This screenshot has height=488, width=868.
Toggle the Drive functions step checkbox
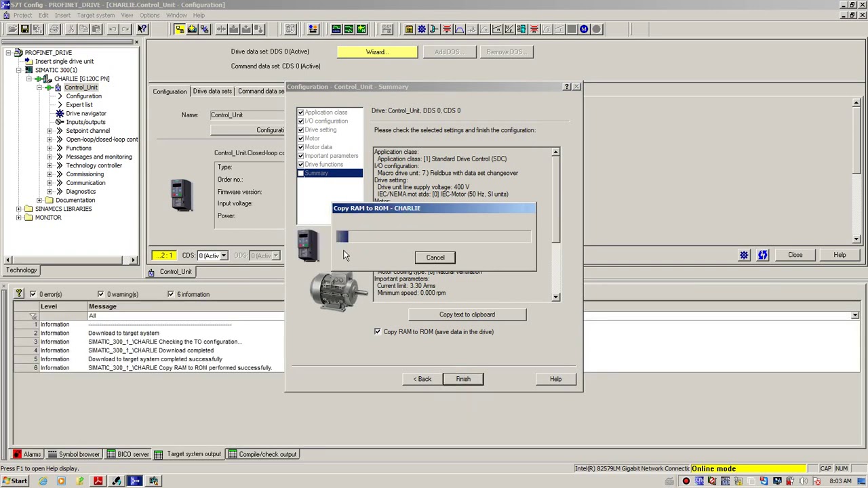pos(300,165)
